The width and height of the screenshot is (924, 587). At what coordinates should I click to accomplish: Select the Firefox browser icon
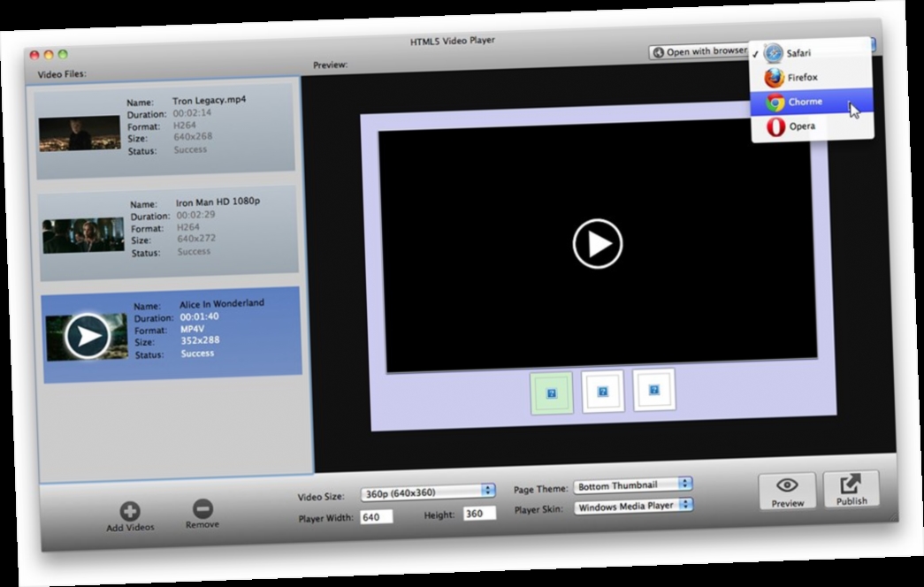point(774,77)
